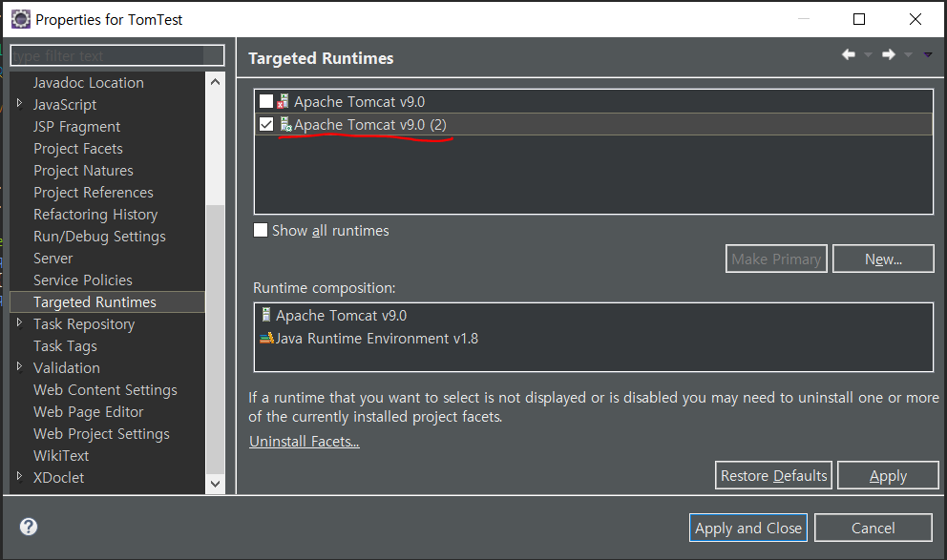
Task: Click the first Apache Tomcat v9.0 server icon
Action: pos(283,101)
